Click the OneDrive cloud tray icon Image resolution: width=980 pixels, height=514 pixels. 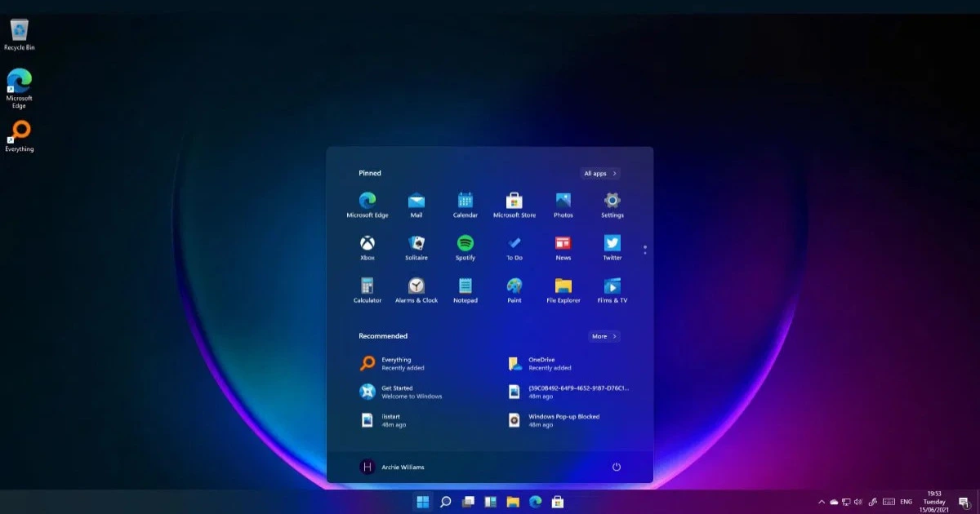click(834, 502)
